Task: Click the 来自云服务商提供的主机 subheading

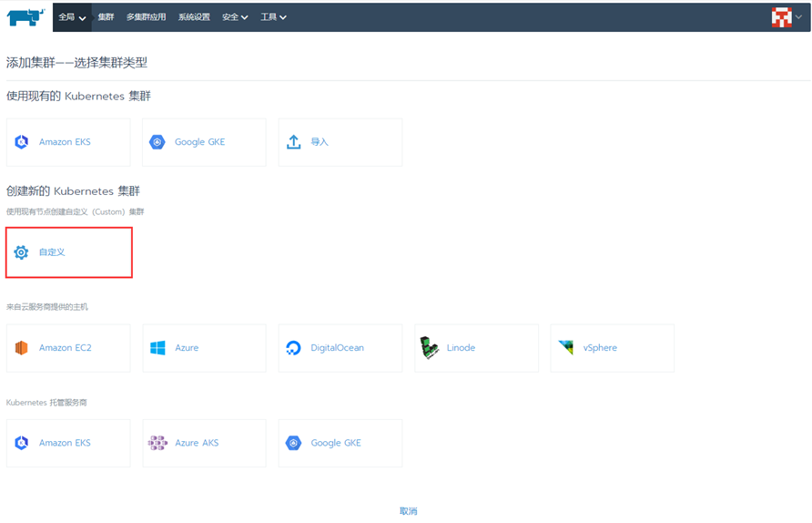Action: click(x=47, y=307)
